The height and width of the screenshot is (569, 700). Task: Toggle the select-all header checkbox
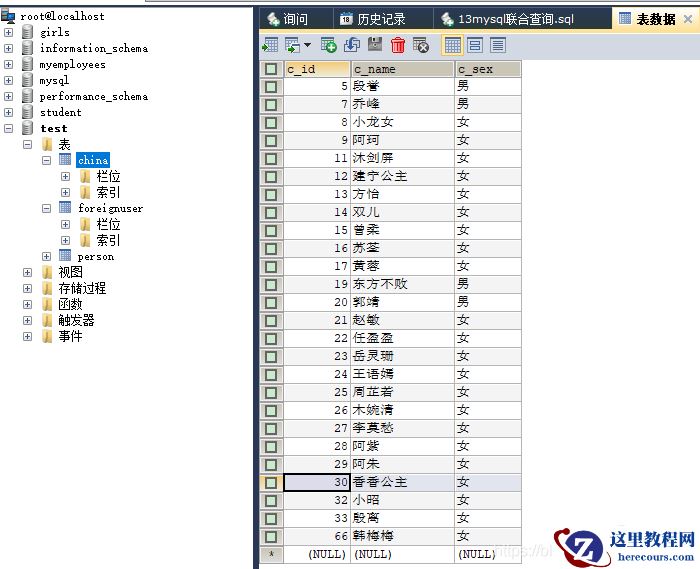click(x=271, y=69)
